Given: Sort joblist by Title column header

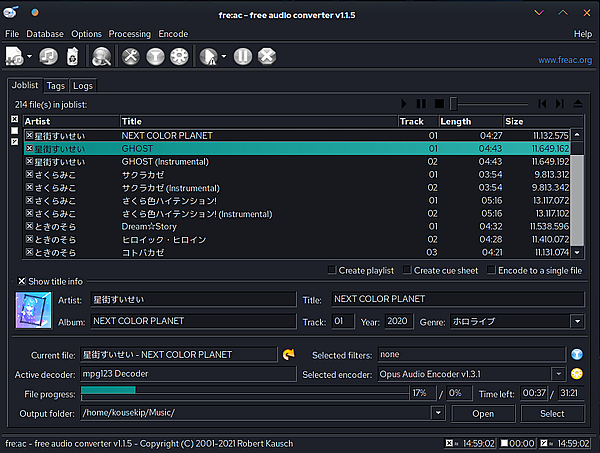Looking at the screenshot, I should click(259, 121).
